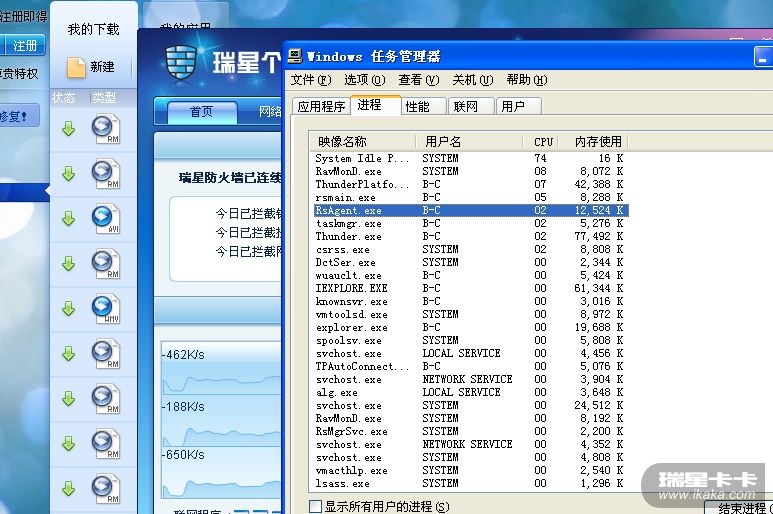The width and height of the screenshot is (773, 514).
Task: Sort processes by 内存使用 column header
Action: click(594, 142)
